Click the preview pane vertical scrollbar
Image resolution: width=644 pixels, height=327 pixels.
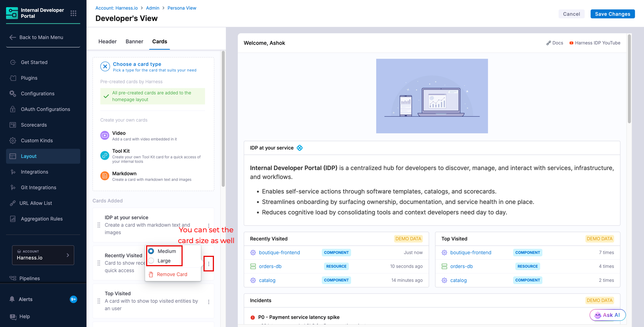(629, 79)
